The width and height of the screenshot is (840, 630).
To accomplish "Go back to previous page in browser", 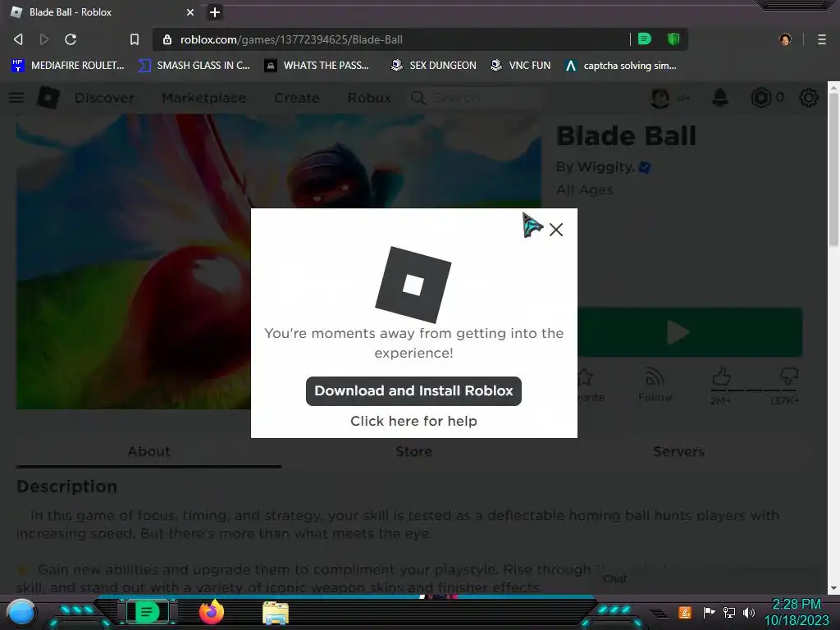I will click(18, 39).
